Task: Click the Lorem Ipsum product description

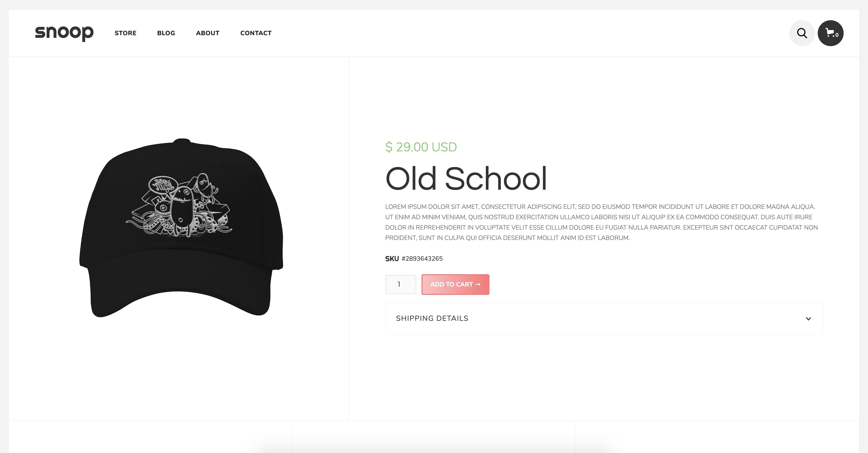Action: pos(601,222)
